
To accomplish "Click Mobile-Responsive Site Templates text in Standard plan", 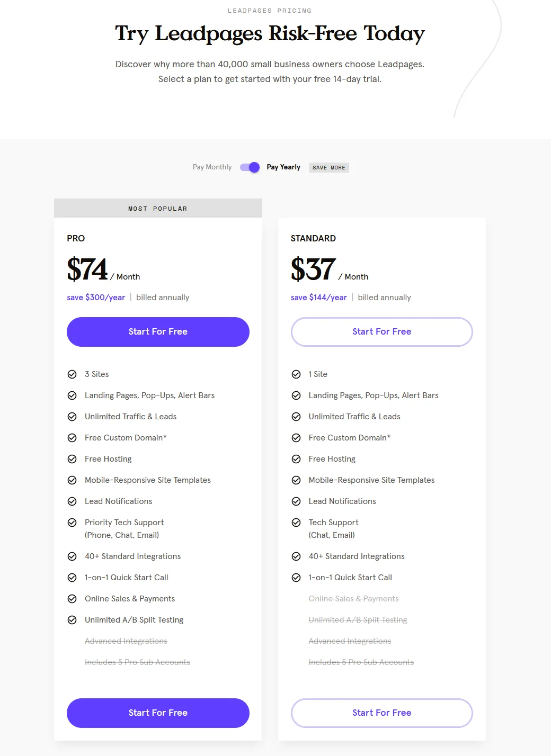I will click(372, 480).
